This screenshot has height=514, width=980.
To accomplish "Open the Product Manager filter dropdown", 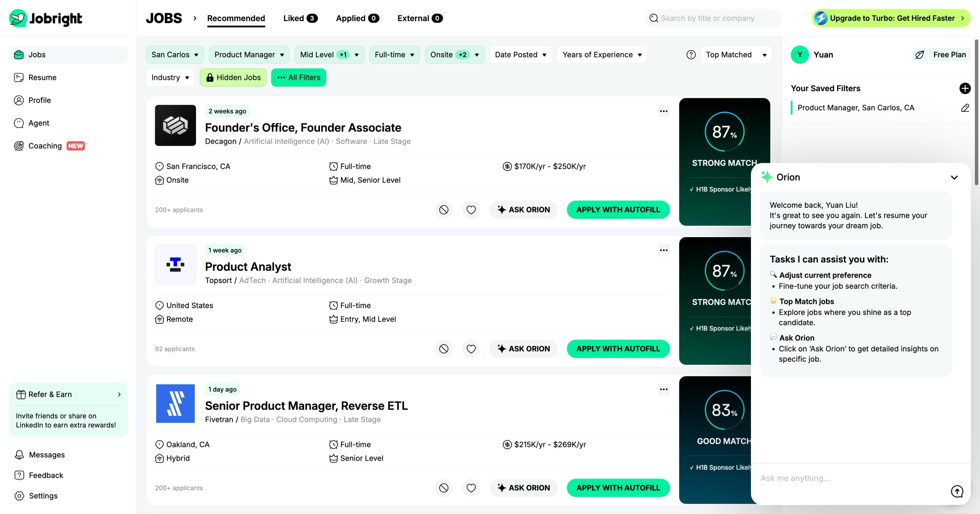I will point(249,55).
